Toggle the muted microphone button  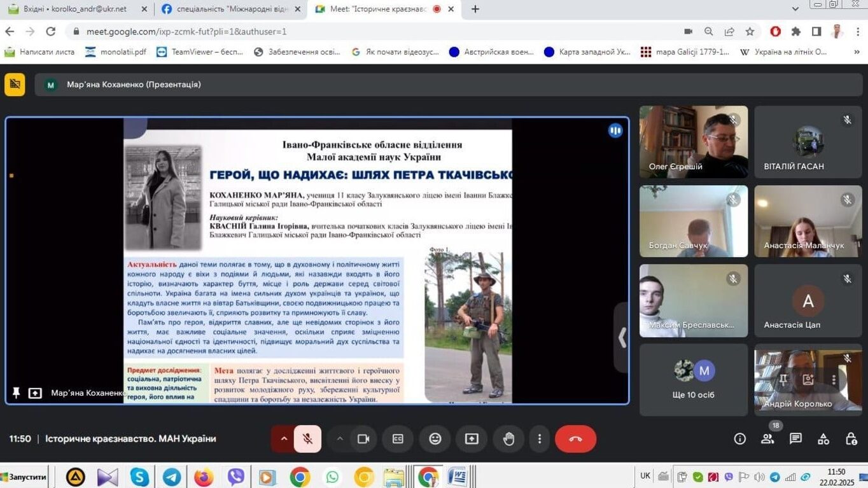tap(307, 439)
